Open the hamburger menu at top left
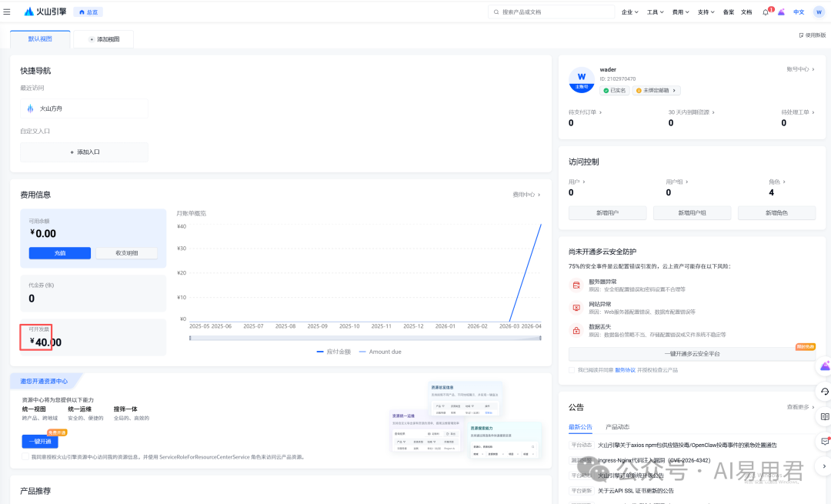The width and height of the screenshot is (831, 504). [7, 12]
